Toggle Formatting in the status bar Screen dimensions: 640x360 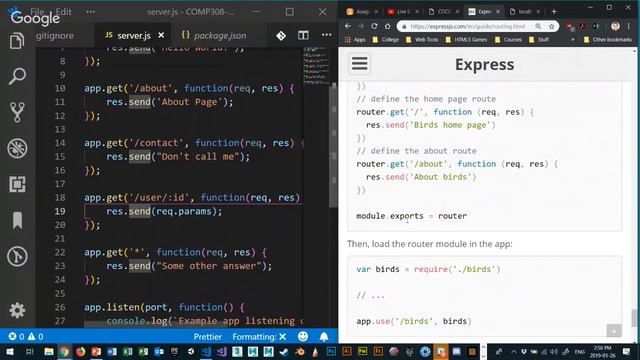coord(259,337)
